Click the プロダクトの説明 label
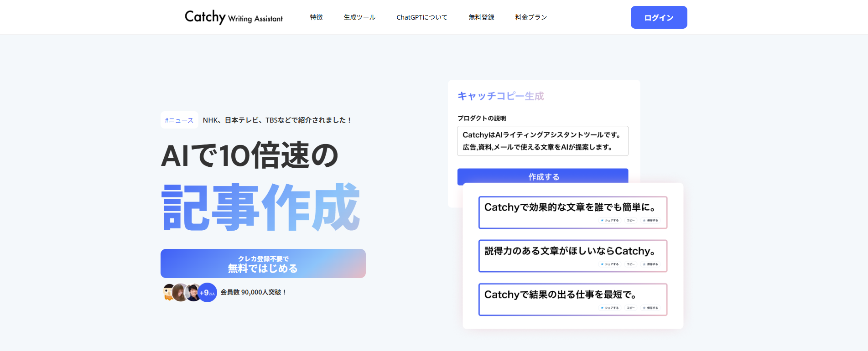 pyautogui.click(x=482, y=118)
